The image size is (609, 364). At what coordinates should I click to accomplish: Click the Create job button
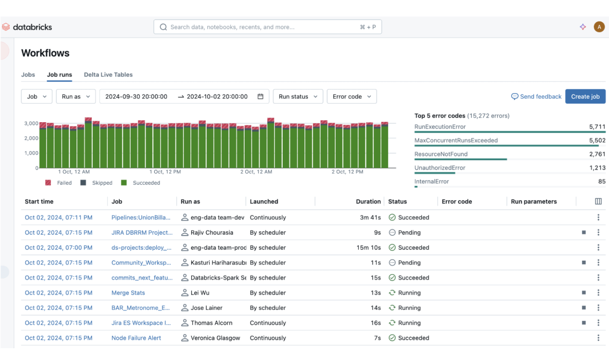tap(585, 97)
